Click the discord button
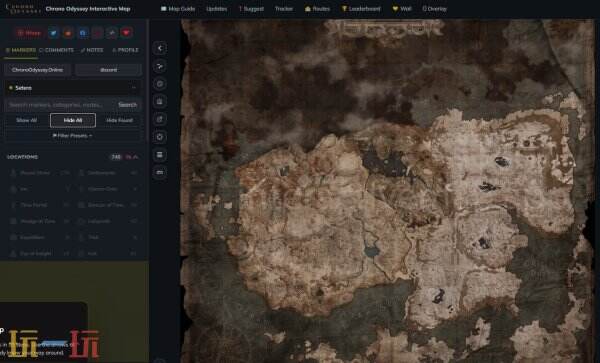 point(109,70)
